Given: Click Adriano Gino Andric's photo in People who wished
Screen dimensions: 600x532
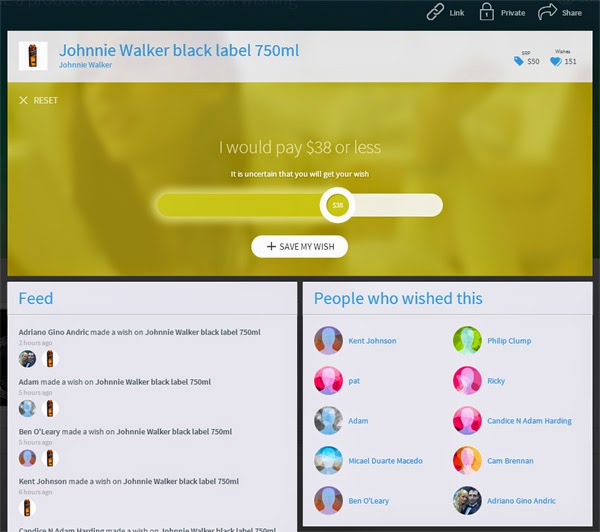Looking at the screenshot, I should point(467,501).
